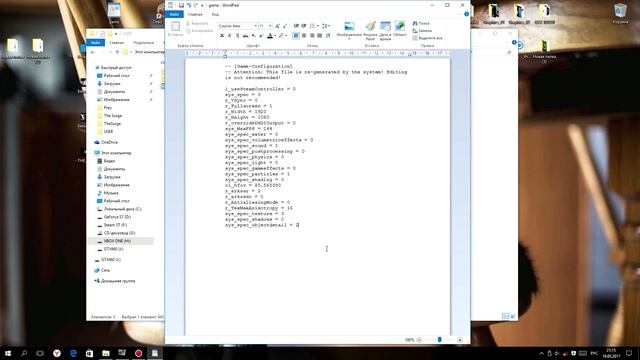640x360 pixels.
Task: Click the Paragraph settings icon
Action: coord(328,36)
